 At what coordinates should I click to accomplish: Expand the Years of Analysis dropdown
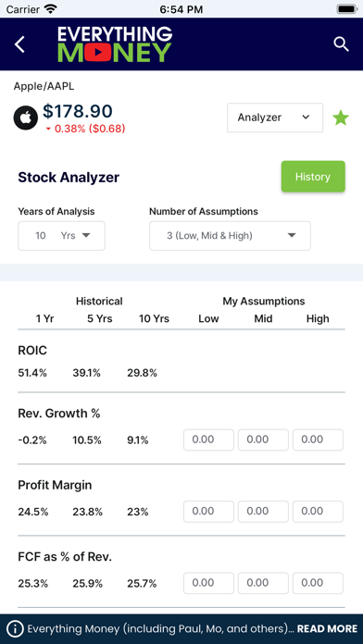62,236
